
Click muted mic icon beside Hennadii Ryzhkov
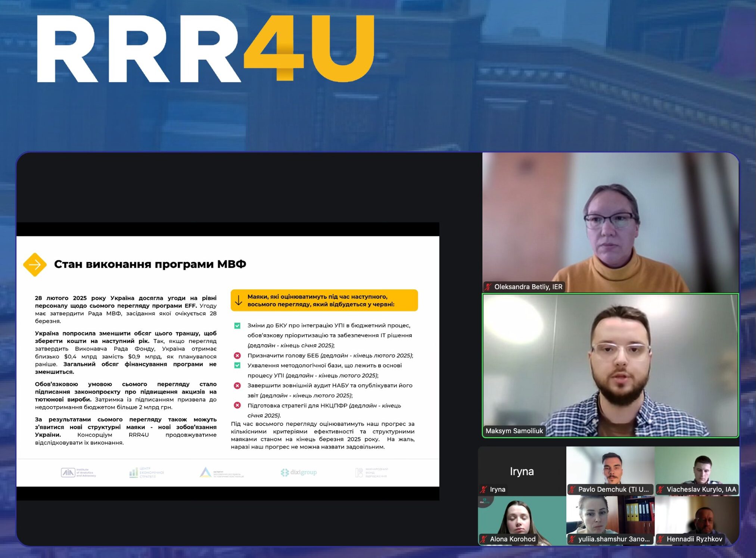point(660,539)
